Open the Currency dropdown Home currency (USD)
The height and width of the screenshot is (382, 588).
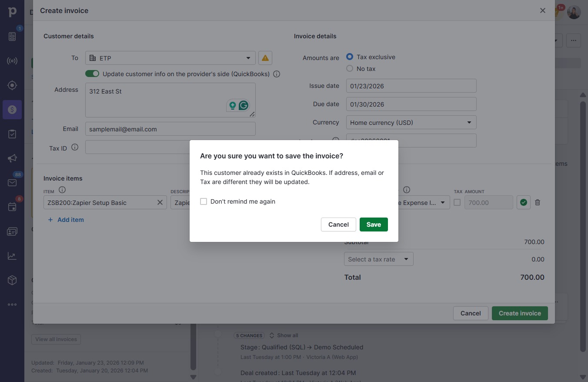411,122
